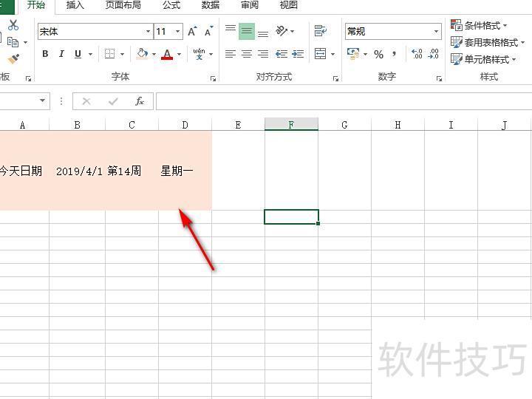The height and width of the screenshot is (399, 532).
Task: Decrease font size with small A
Action: pyautogui.click(x=208, y=32)
